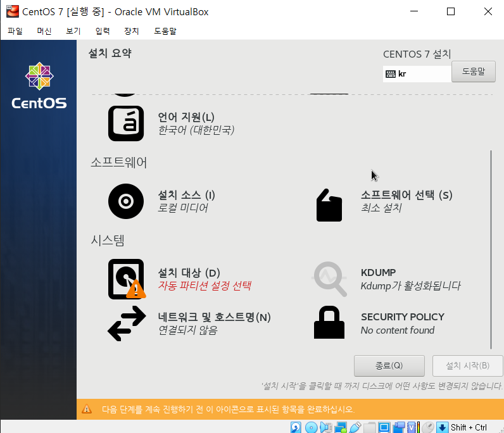Click the recording indicator in status bar
Image resolution: width=504 pixels, height=433 pixels.
click(x=398, y=427)
